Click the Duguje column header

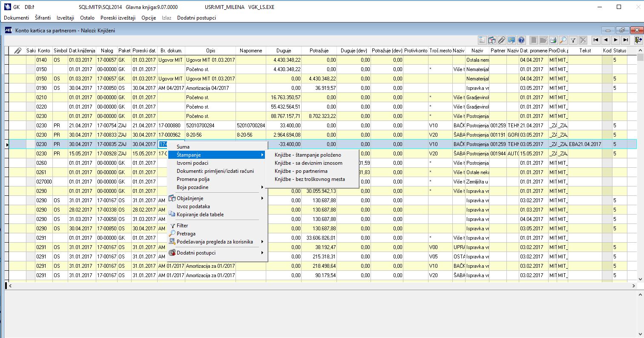point(284,51)
